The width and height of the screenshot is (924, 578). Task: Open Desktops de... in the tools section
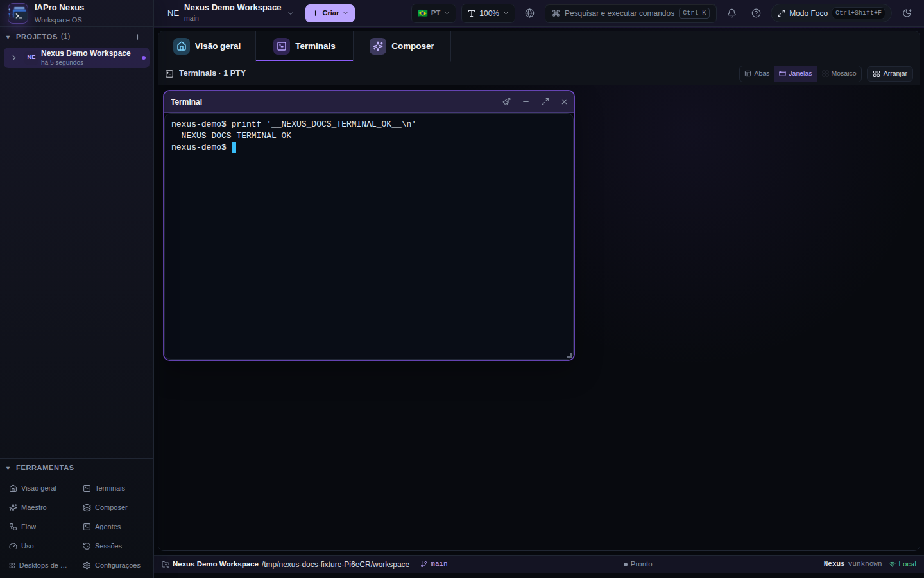pos(38,565)
